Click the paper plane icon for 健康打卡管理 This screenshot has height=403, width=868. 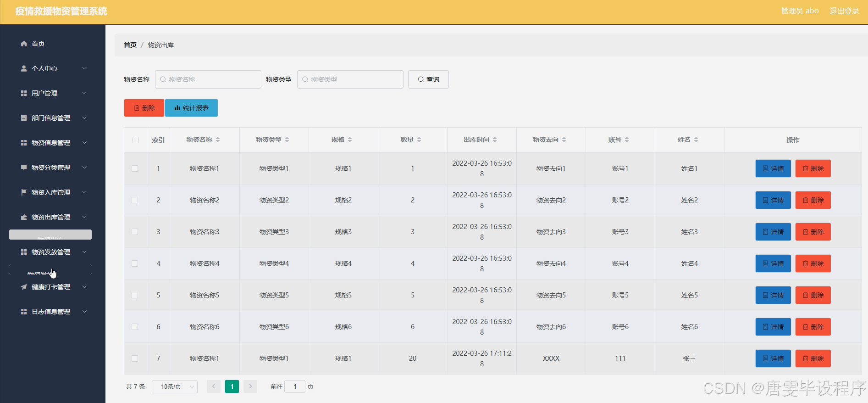click(24, 287)
